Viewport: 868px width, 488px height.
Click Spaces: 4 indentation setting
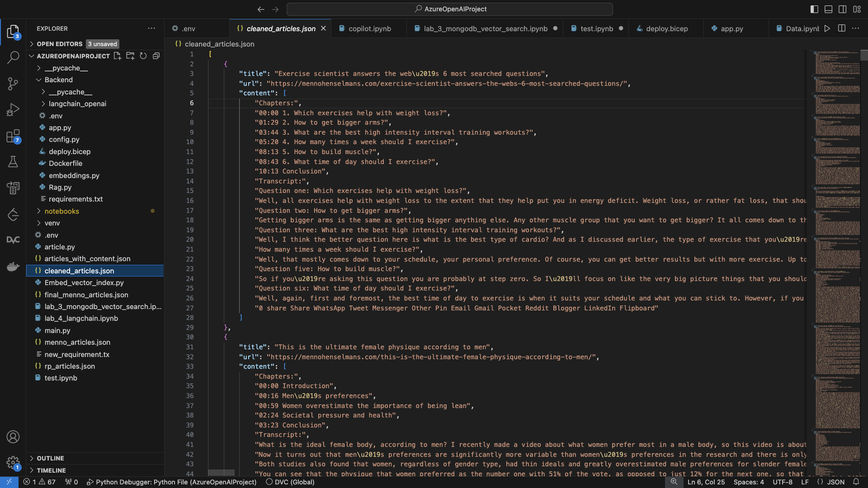click(x=748, y=482)
